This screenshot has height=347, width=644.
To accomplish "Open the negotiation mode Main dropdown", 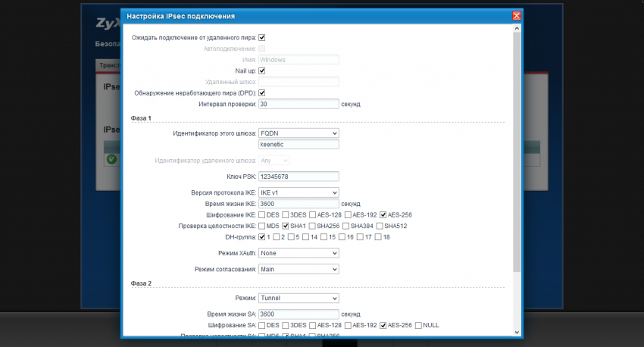I will click(299, 269).
